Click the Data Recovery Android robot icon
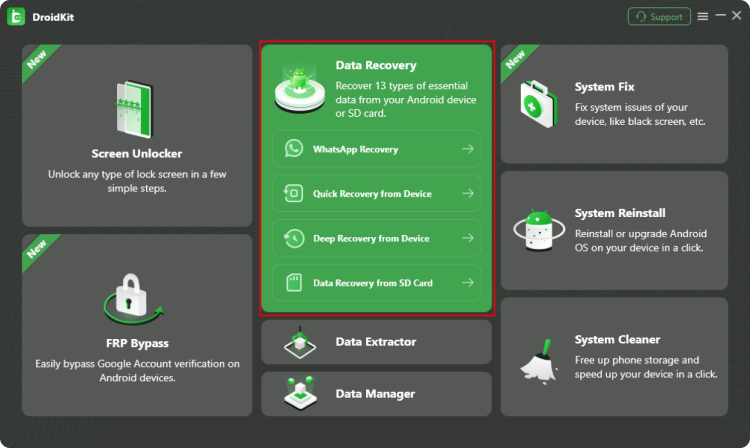The image size is (750, 448). click(x=298, y=86)
